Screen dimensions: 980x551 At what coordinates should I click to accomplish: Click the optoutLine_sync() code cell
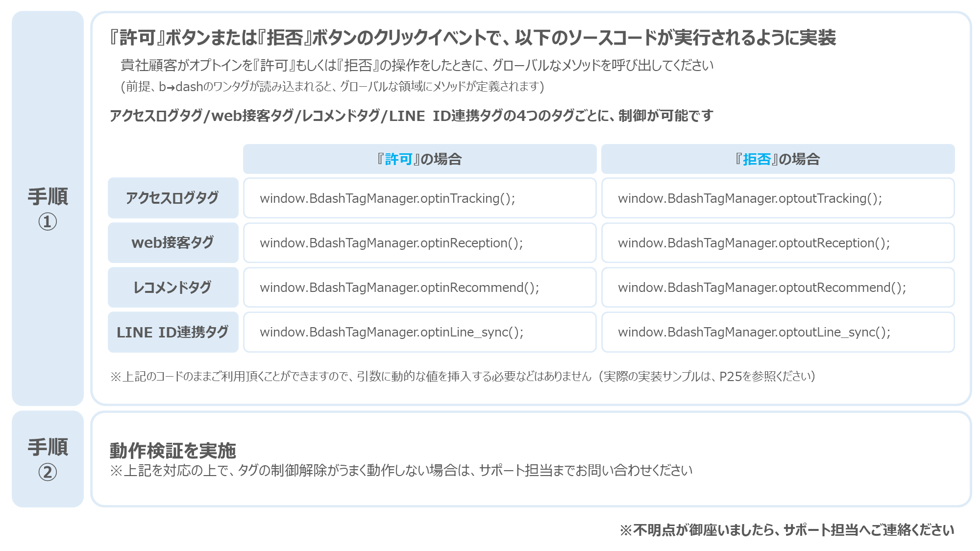[x=778, y=332]
